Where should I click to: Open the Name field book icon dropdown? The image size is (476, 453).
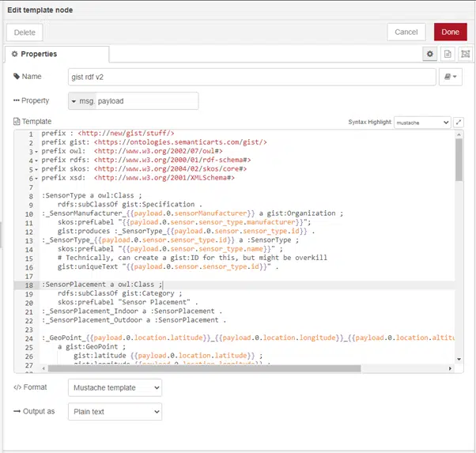(x=451, y=77)
